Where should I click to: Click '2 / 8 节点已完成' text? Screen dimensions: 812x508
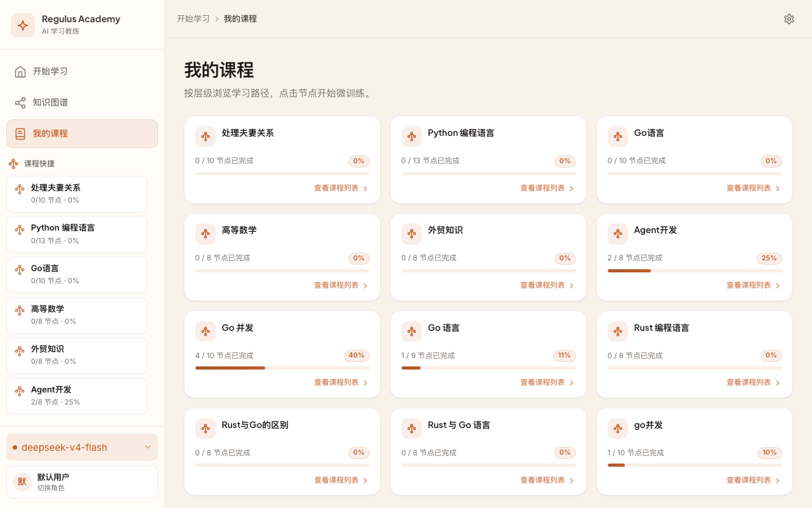point(635,258)
